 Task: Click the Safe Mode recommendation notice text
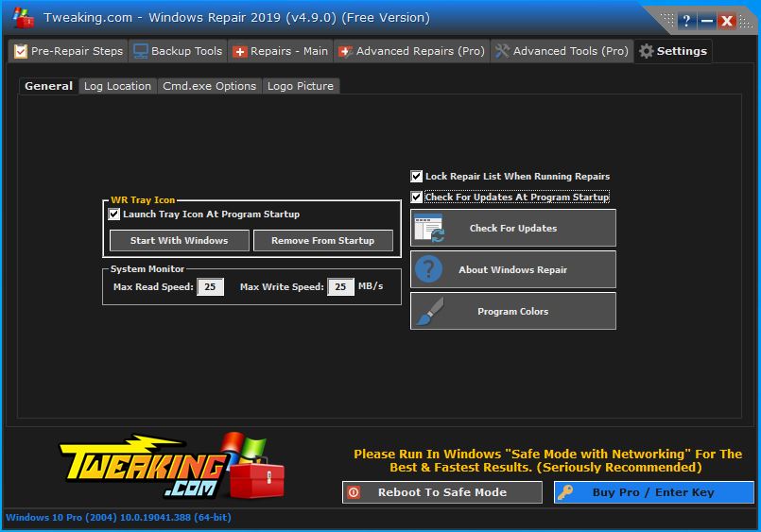pos(547,461)
